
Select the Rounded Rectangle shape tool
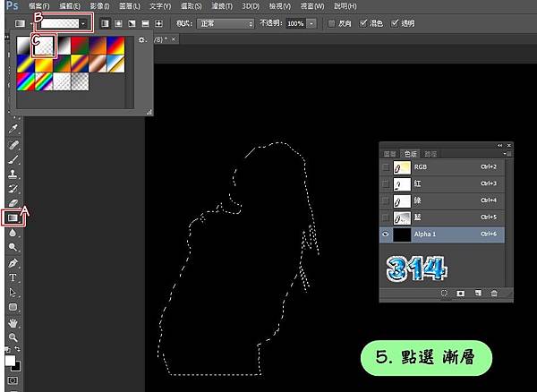pos(13,307)
